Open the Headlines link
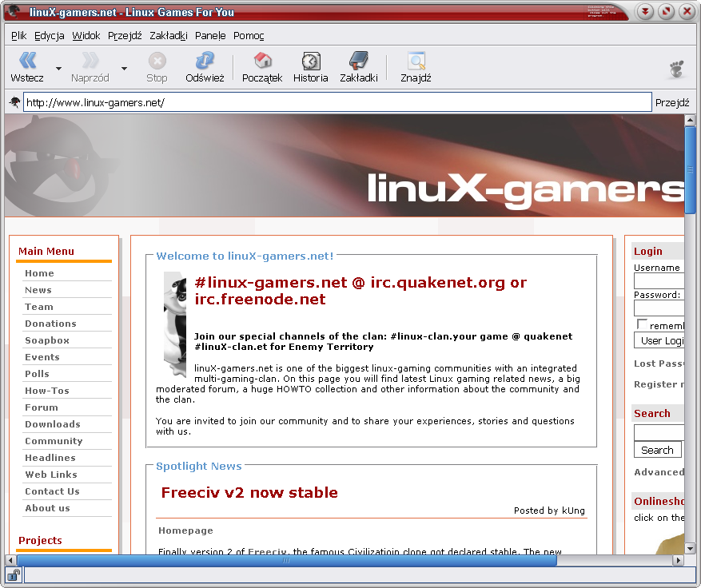 (x=50, y=458)
